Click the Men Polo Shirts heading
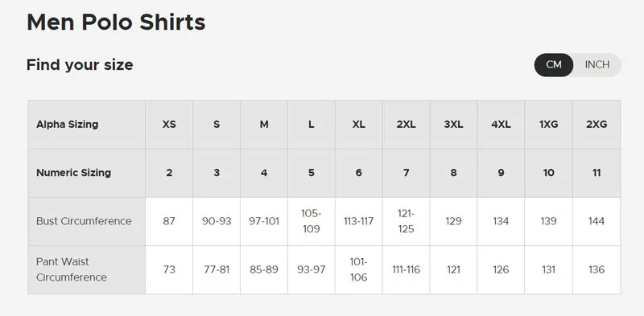Image resolution: width=644 pixels, height=316 pixels. click(x=116, y=23)
